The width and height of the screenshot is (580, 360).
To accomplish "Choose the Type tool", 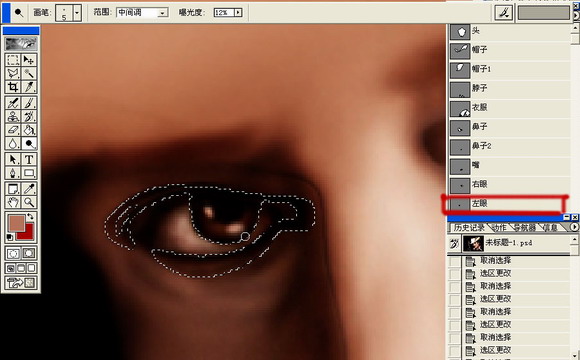I will point(29,159).
